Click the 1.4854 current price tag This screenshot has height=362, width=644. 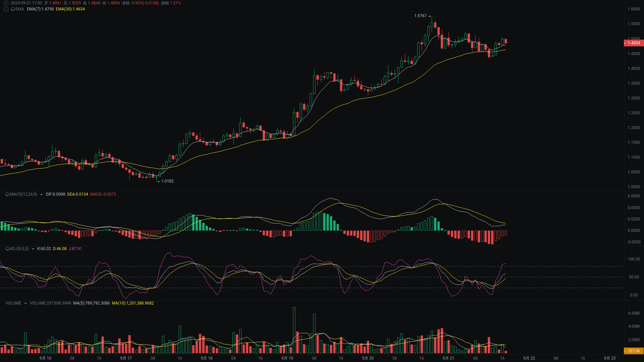click(635, 43)
